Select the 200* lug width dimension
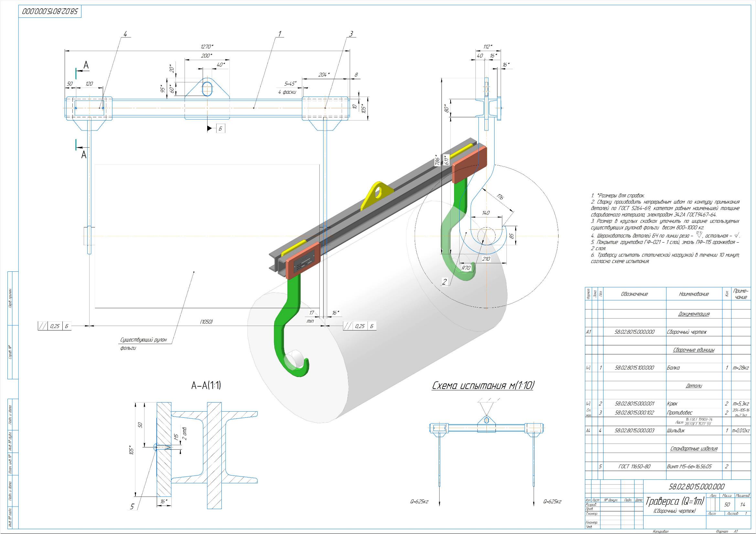 click(207, 56)
